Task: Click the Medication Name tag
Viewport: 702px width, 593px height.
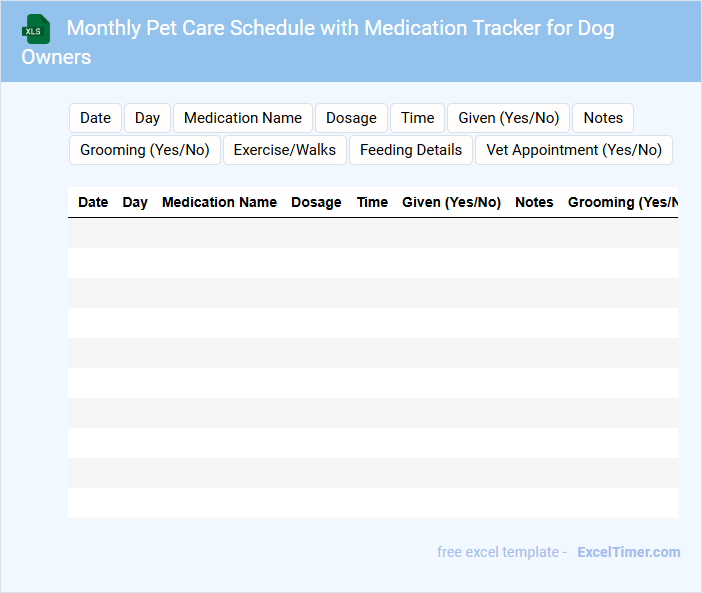Action: [x=243, y=118]
